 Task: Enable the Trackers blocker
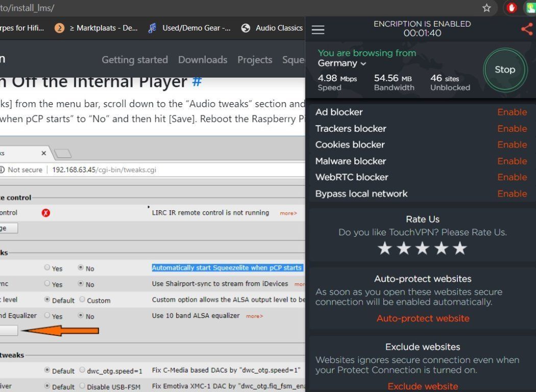tap(511, 129)
